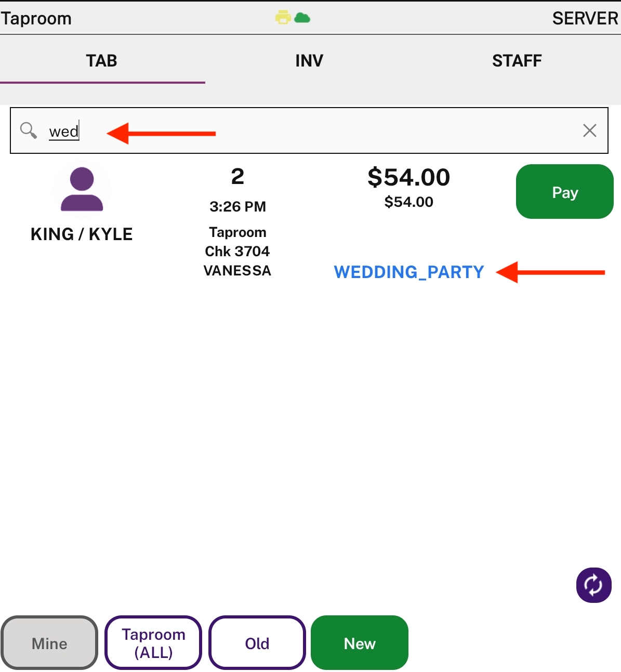Toggle the Mine tabs filter
The image size is (621, 672).
point(49,643)
